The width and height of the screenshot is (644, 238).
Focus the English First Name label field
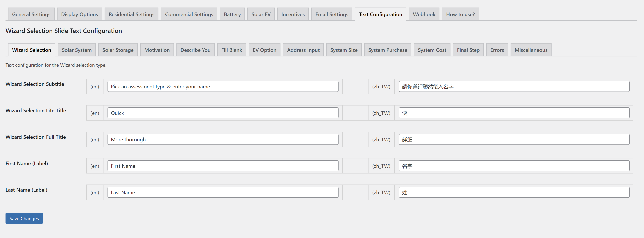223,166
